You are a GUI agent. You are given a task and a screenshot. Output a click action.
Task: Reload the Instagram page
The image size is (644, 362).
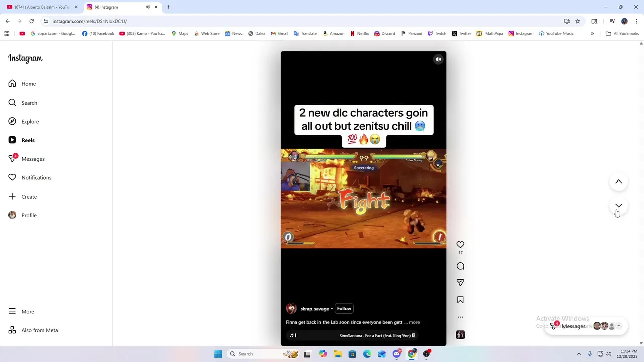pyautogui.click(x=31, y=21)
